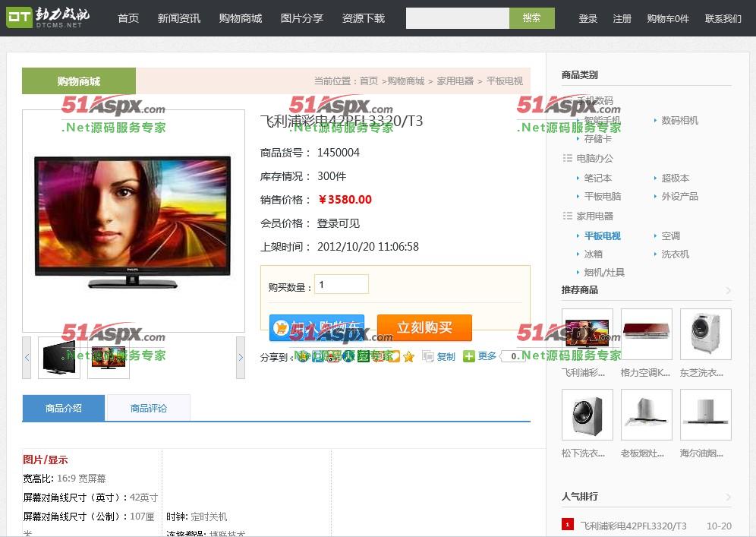The image size is (756, 537).
Task: Click the 购买数量 quantity input
Action: coord(342,284)
